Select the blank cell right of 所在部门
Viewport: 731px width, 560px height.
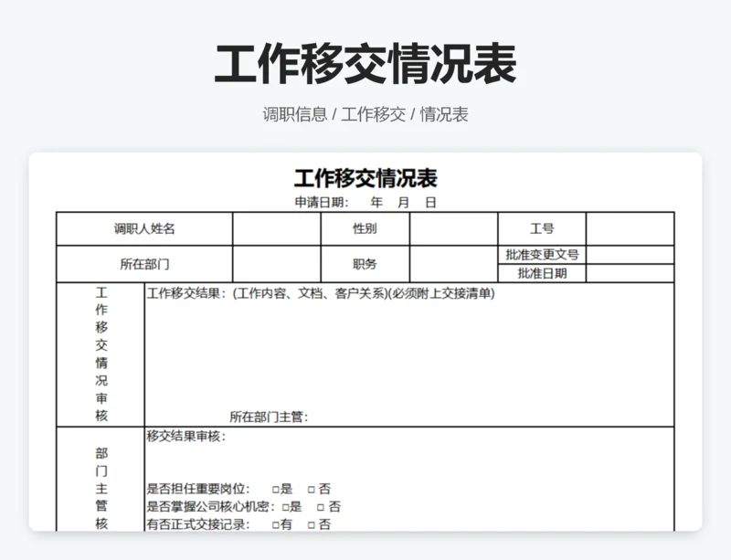[276, 264]
